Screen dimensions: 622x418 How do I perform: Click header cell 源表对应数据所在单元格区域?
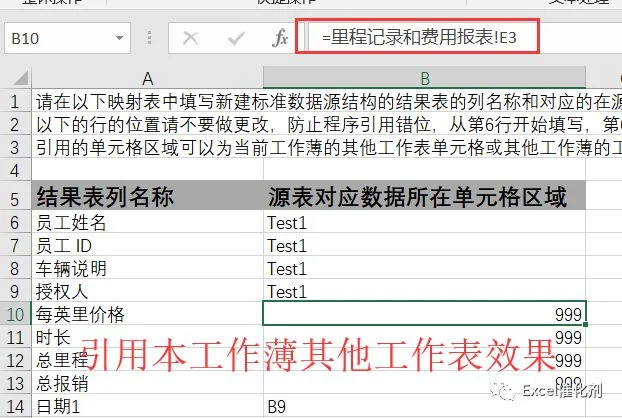[x=424, y=197]
